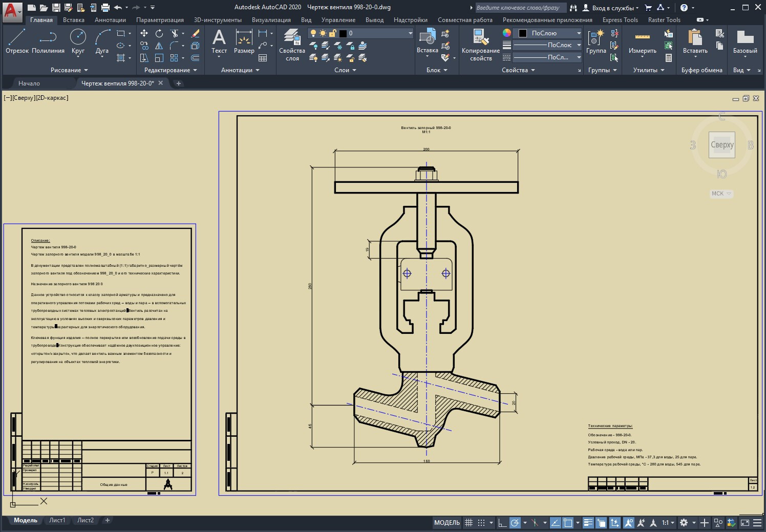
Task: Select the Измерить measure tool
Action: pyautogui.click(x=642, y=41)
